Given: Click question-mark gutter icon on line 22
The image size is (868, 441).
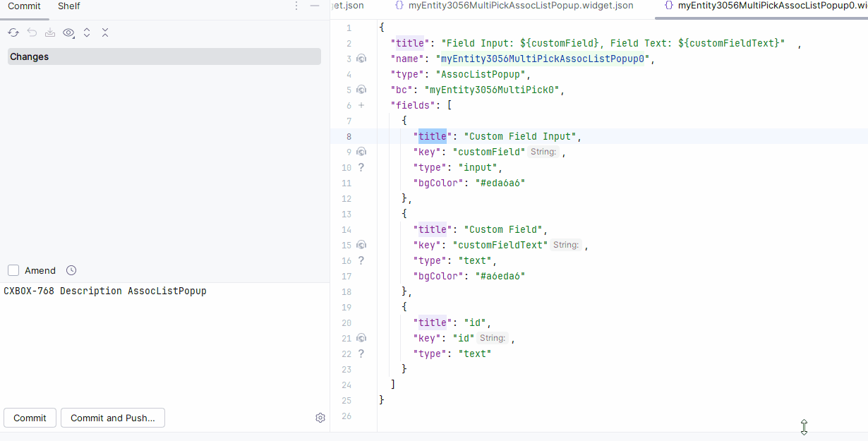Looking at the screenshot, I should (361, 354).
